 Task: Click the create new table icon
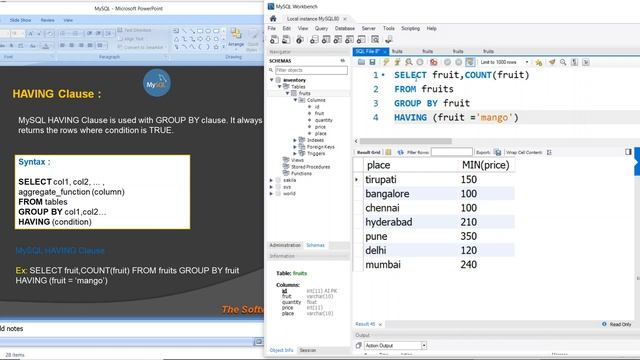326,40
